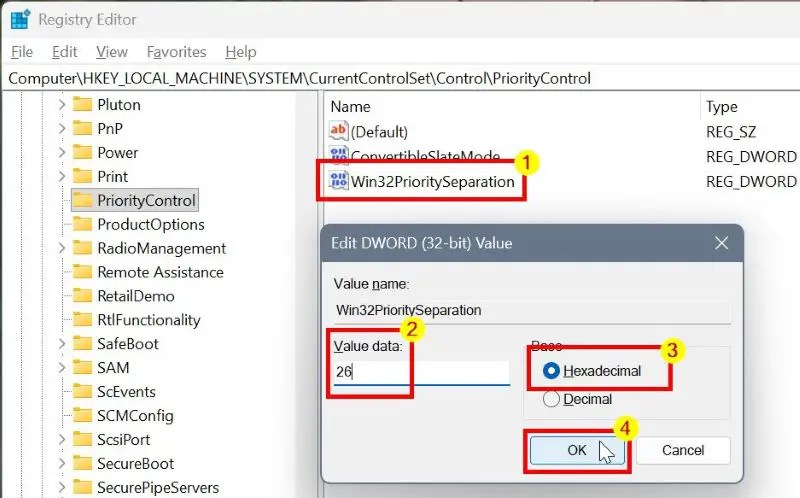Close the Edit DWORD dialog with X
This screenshot has height=498, width=800.
click(x=721, y=243)
